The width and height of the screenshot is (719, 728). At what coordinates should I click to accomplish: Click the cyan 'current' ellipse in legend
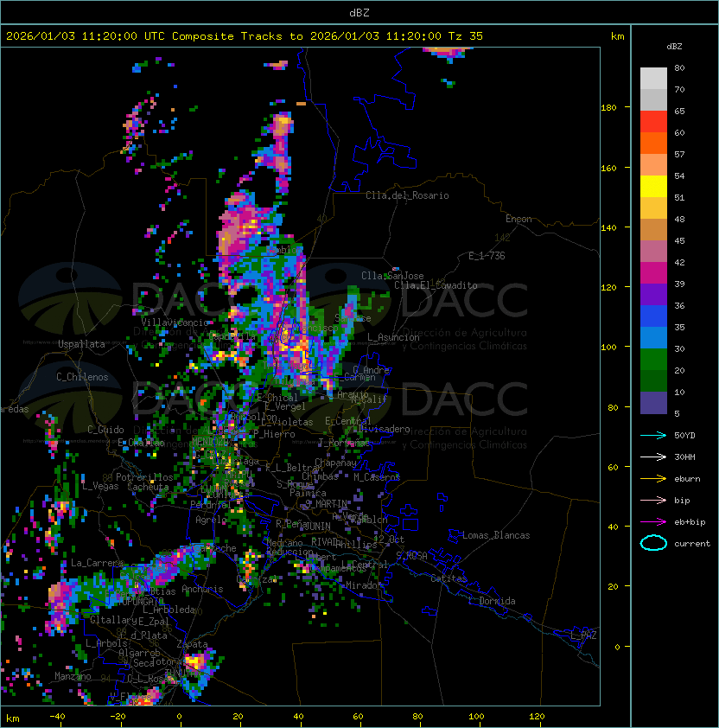[653, 543]
